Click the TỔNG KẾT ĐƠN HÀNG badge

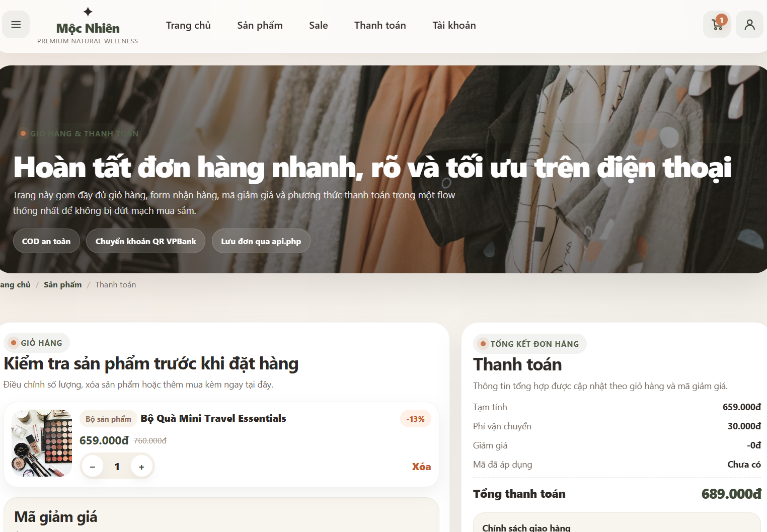(529, 344)
